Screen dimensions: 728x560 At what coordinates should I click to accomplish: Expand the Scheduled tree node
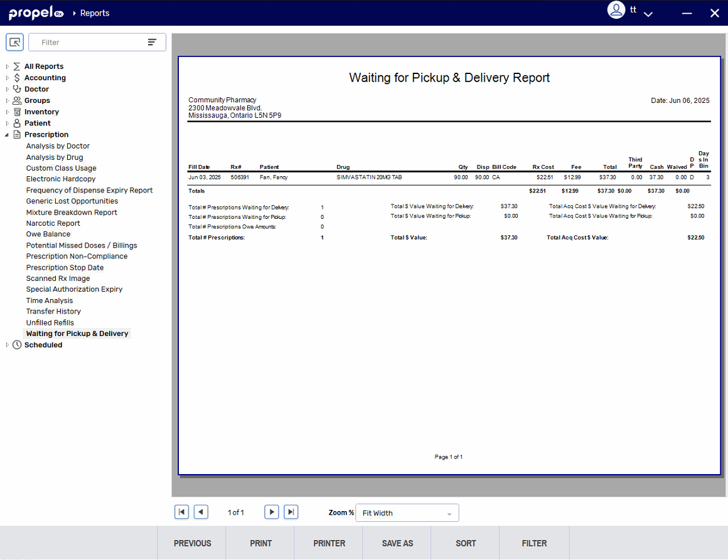coord(7,345)
